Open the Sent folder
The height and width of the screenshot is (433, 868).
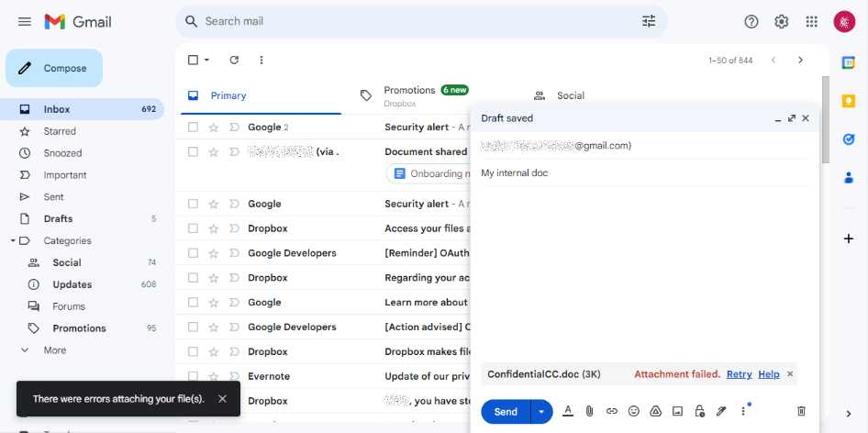[x=82, y=196]
